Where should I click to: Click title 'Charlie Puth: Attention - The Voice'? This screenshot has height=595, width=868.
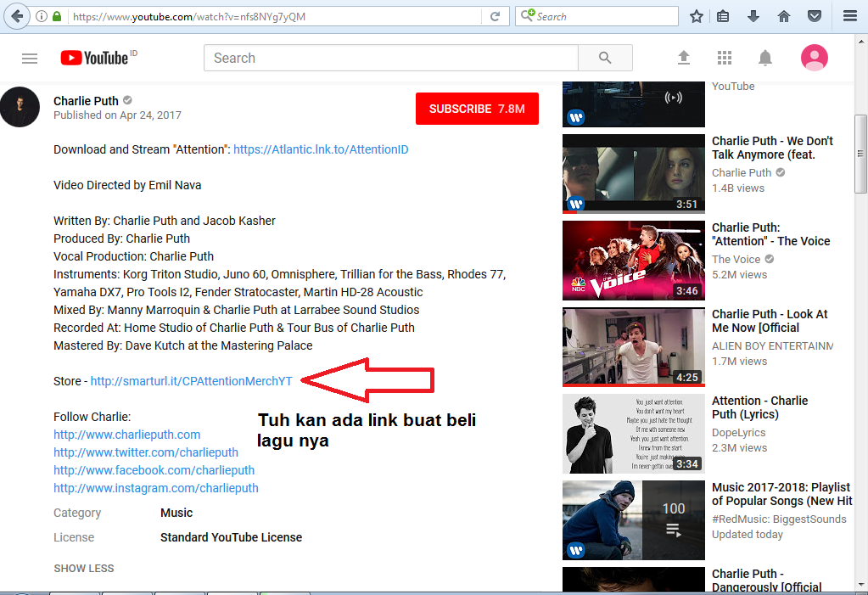(x=770, y=234)
